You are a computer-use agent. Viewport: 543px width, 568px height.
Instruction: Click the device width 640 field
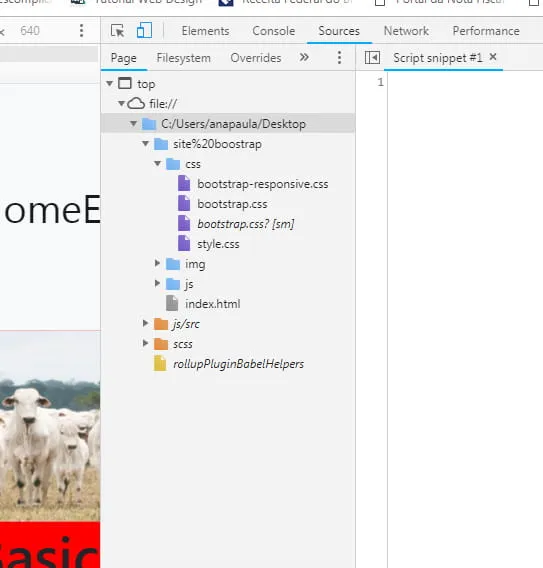30,31
